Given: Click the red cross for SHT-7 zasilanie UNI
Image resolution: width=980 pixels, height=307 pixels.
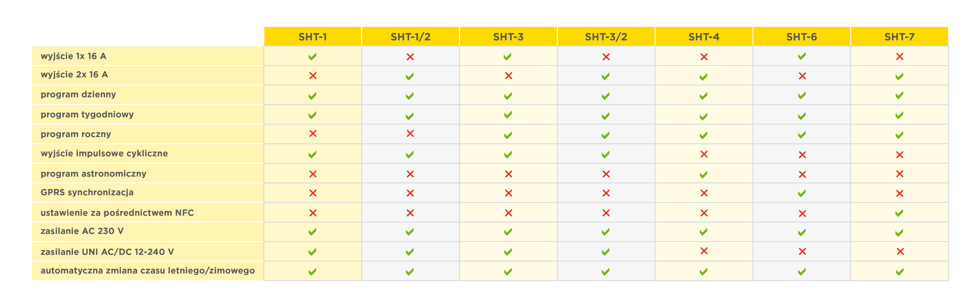Looking at the screenshot, I should [x=900, y=251].
